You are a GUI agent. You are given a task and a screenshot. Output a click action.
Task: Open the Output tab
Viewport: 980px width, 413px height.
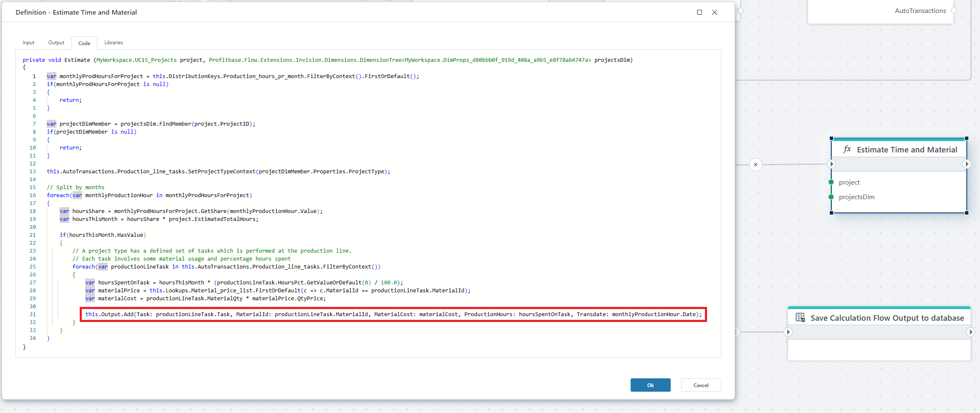coord(56,43)
